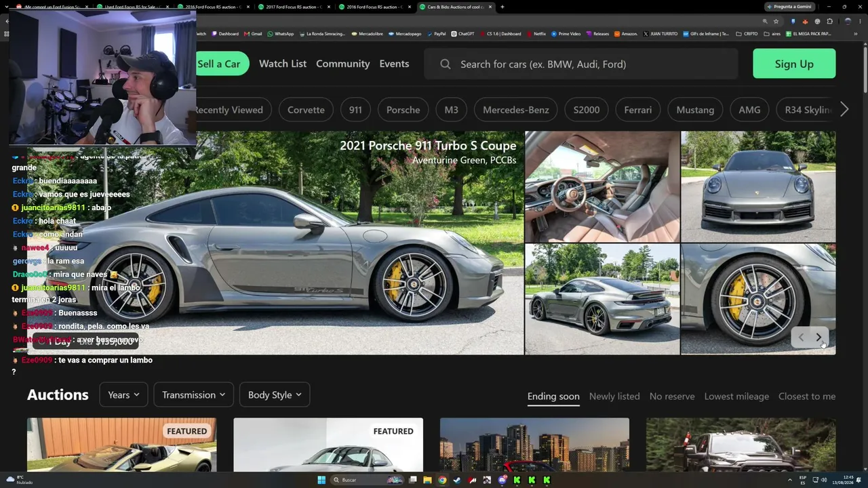Select the Porsche filter chip

(x=403, y=110)
